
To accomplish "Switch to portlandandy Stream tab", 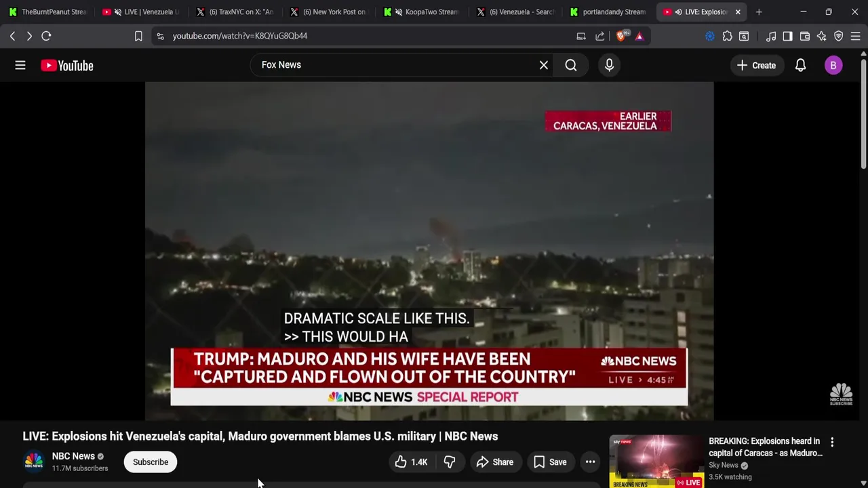I will pos(608,12).
